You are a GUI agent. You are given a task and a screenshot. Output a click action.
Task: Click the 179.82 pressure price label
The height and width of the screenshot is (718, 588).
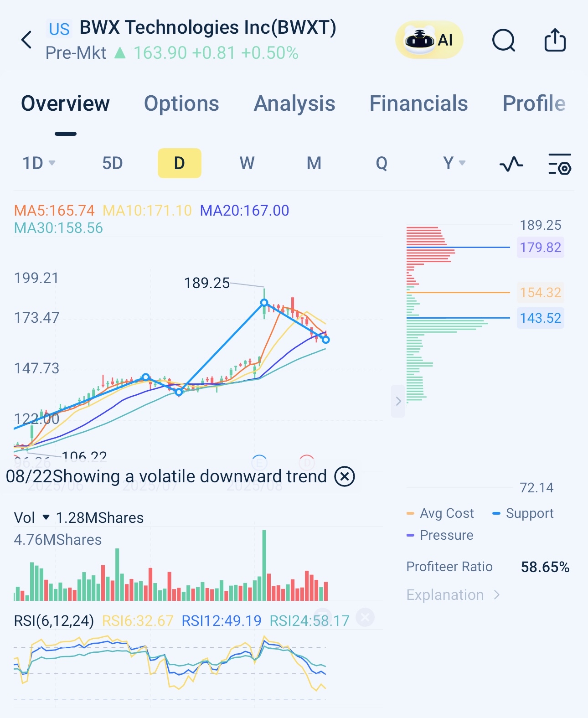coord(540,248)
